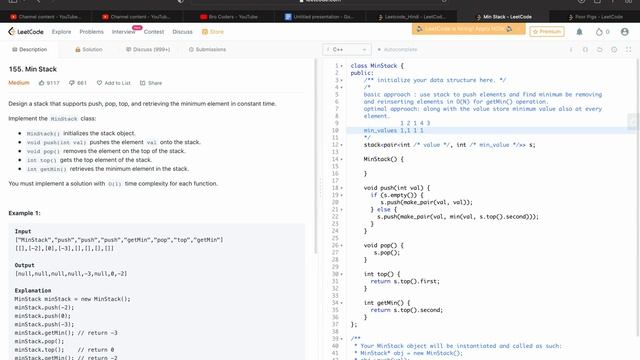Viewport: 640px width, 360px height.
Task: Open Contest in the navigation bar
Action: click(x=154, y=31)
